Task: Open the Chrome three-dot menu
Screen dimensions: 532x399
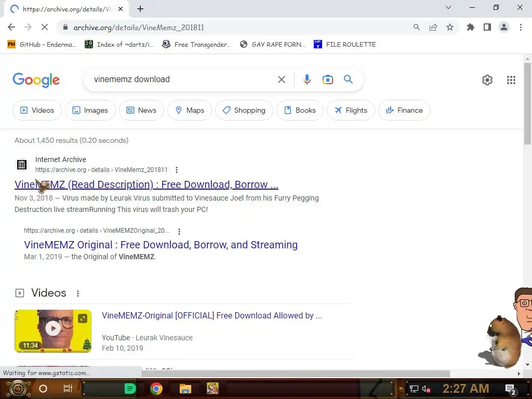Action: [521, 27]
